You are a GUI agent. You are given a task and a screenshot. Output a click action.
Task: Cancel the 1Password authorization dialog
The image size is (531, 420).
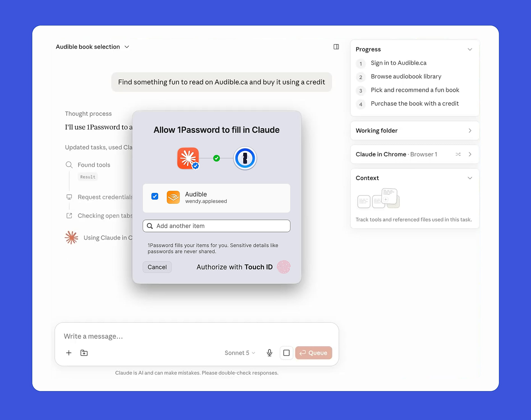coord(157,267)
